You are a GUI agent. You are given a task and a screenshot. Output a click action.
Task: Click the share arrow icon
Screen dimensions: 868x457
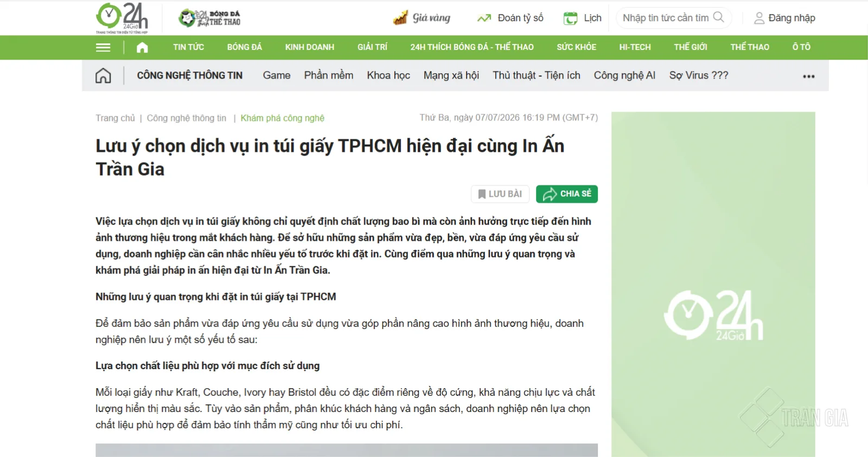point(550,194)
